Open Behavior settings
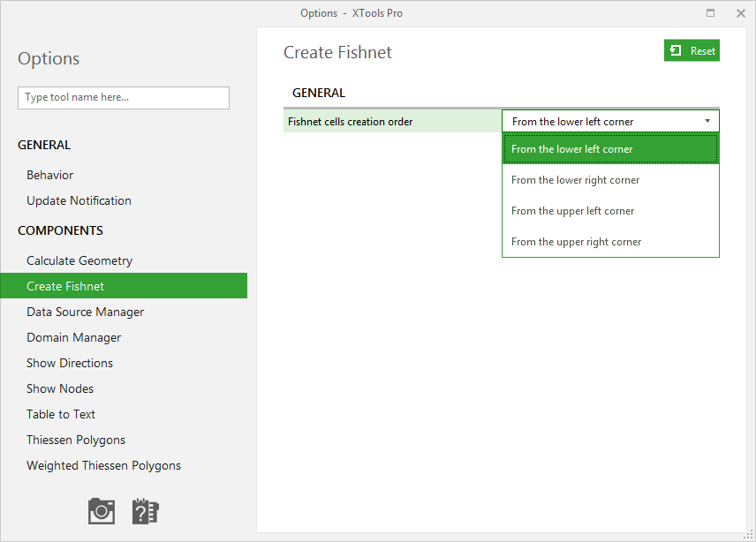This screenshot has width=756, height=542. 50,176
